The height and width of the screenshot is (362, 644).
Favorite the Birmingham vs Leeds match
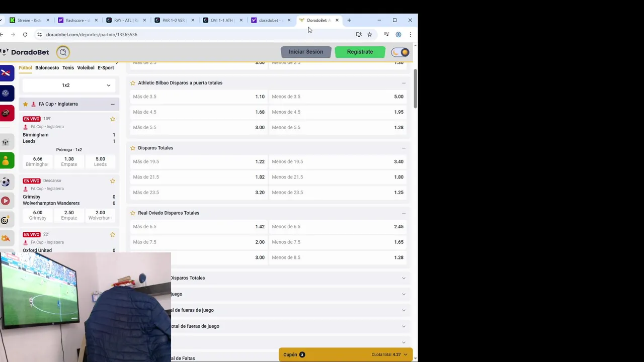pos(112,119)
